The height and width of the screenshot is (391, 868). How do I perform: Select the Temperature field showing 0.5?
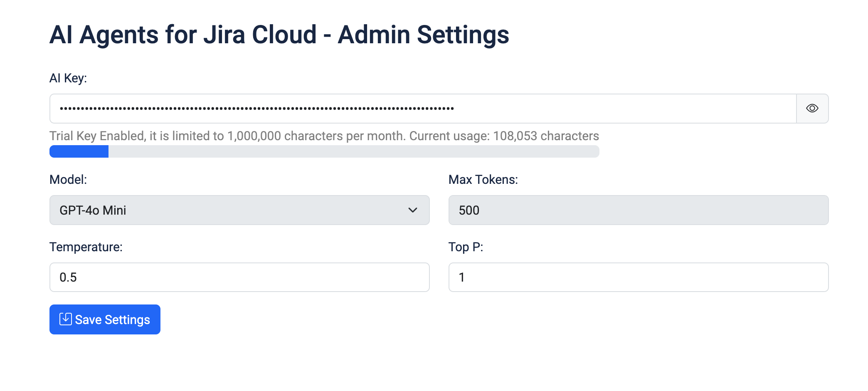coord(239,277)
